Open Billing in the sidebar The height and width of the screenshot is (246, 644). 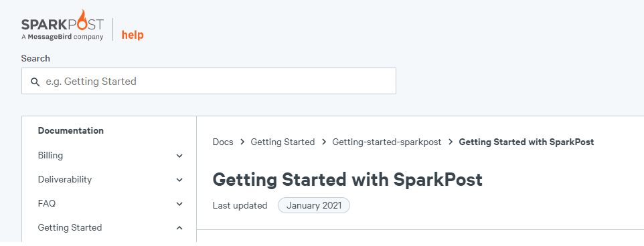[x=50, y=155]
